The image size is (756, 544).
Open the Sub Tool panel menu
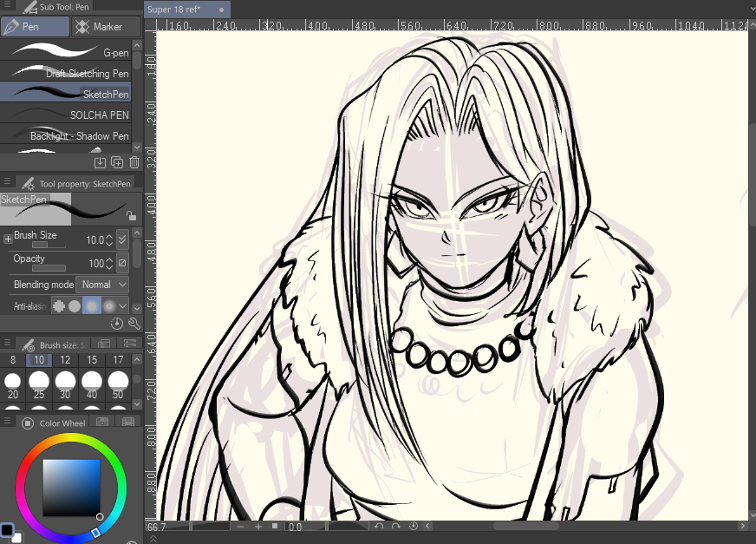[x=7, y=5]
